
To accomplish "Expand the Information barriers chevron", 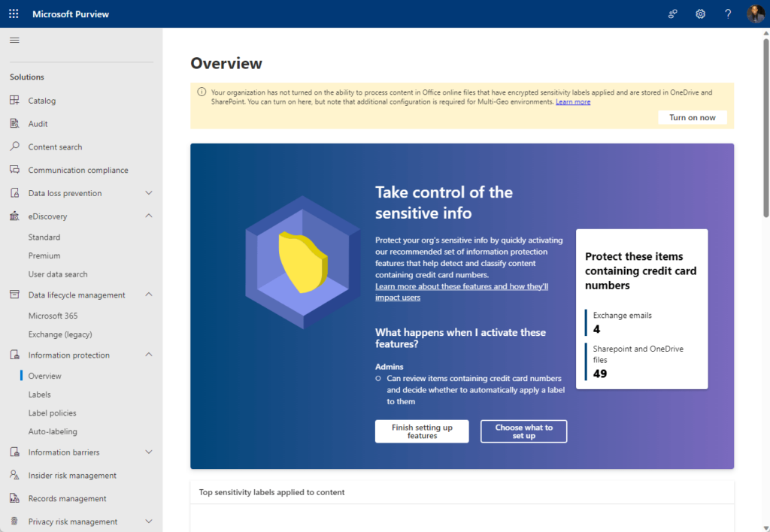I will [x=149, y=452].
